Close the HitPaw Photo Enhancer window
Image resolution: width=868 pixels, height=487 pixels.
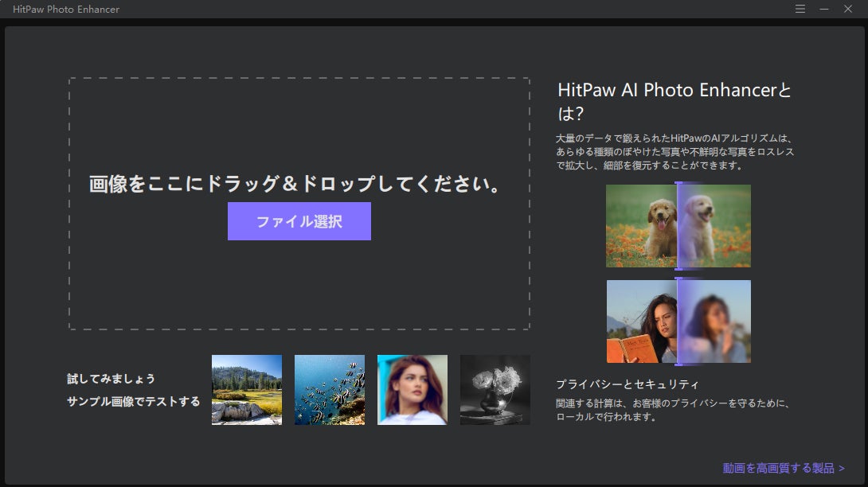click(x=847, y=9)
